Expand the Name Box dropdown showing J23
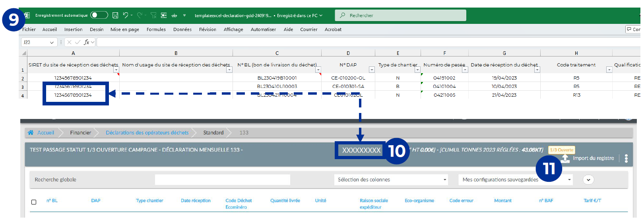 (x=52, y=43)
